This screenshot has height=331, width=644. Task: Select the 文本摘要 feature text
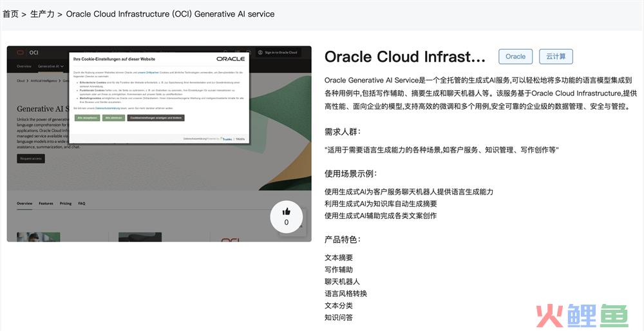(x=339, y=258)
